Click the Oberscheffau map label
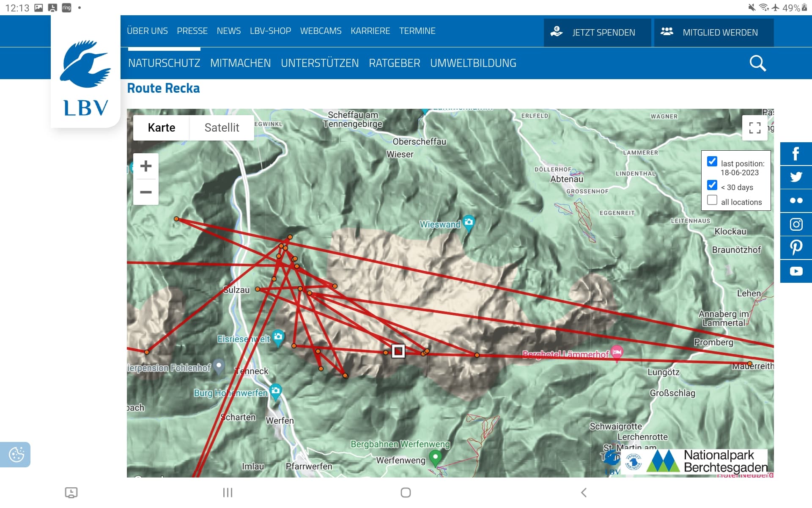The image size is (812, 508). tap(420, 142)
